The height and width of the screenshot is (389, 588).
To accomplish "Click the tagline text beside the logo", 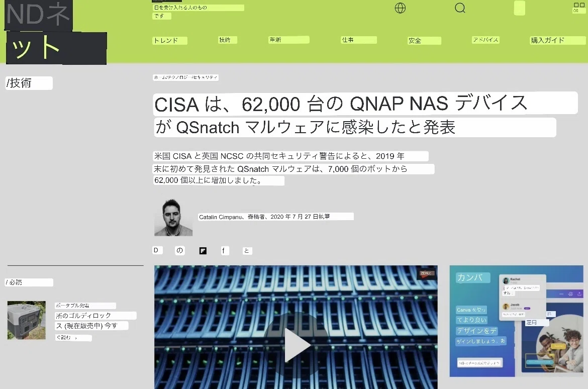I will (x=199, y=12).
